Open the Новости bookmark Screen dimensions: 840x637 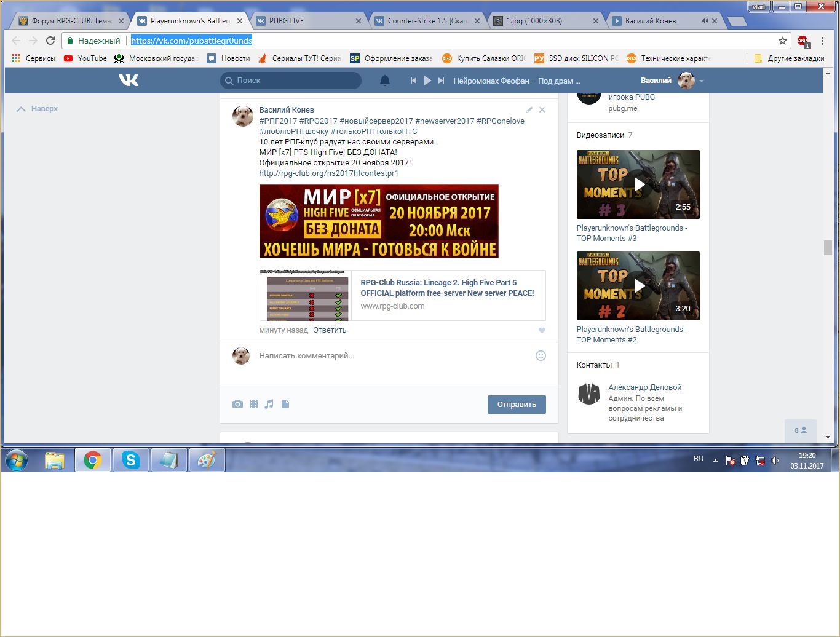click(x=229, y=58)
